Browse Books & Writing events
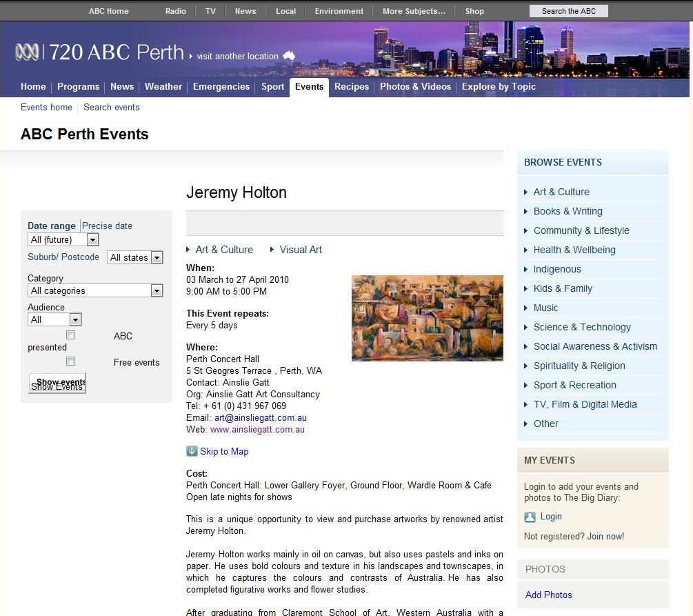 [x=568, y=211]
